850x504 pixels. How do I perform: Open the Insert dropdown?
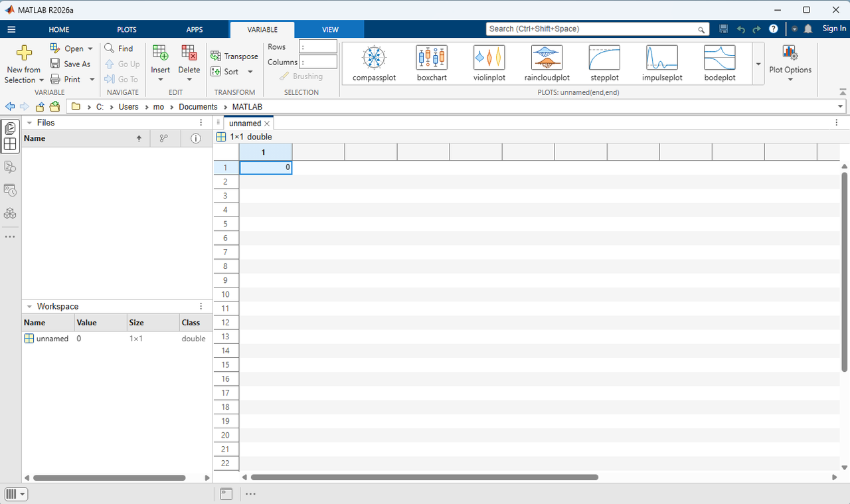pos(160,80)
